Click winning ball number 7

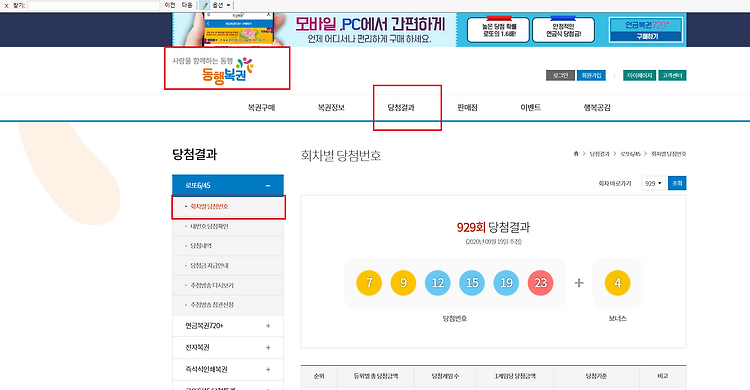click(369, 283)
